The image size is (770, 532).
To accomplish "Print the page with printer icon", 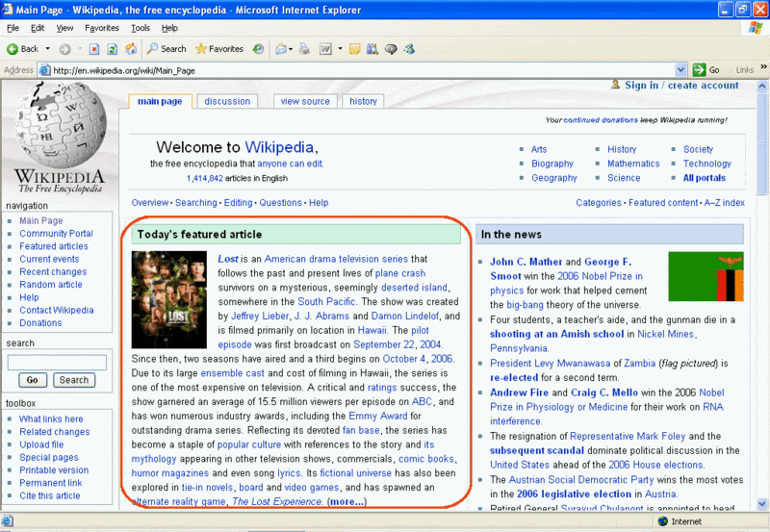I will (304, 49).
